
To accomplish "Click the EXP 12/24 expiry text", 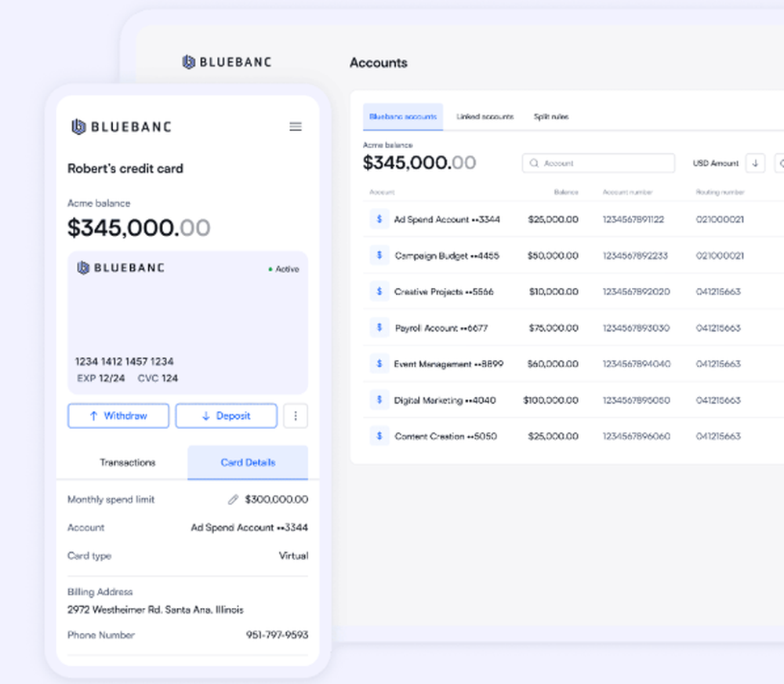I will pyautogui.click(x=100, y=378).
